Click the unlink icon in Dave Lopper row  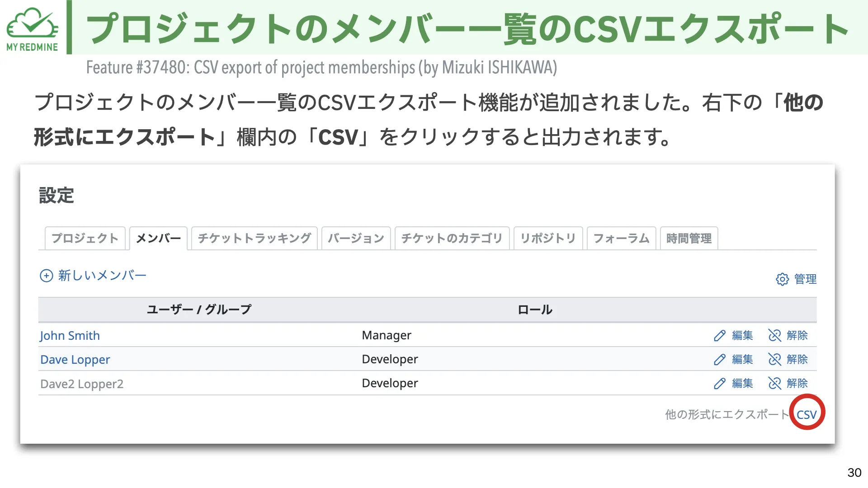[775, 359]
